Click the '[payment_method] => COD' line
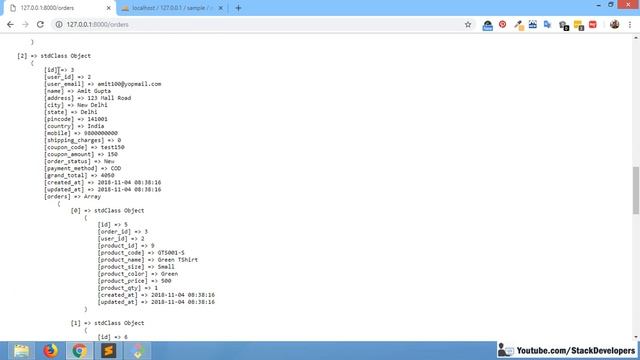 click(82, 168)
